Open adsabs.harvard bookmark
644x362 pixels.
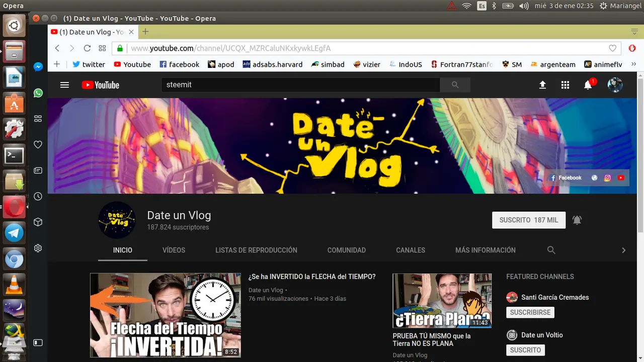[272, 64]
